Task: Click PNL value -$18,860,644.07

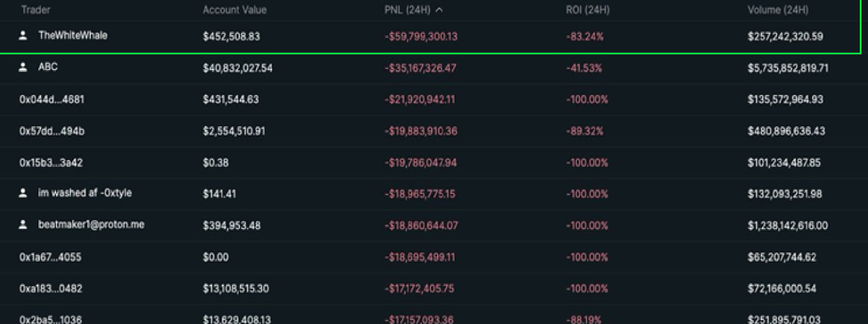Action: click(421, 226)
